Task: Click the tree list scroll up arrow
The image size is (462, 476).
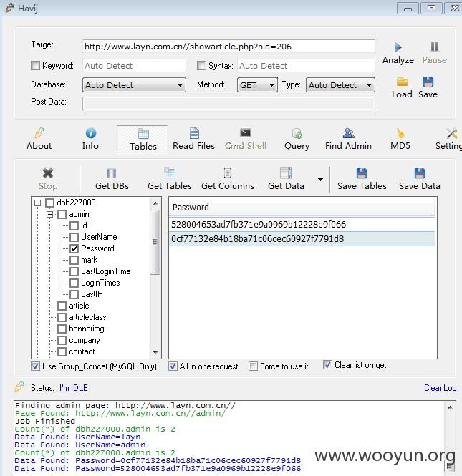Action: (155, 203)
